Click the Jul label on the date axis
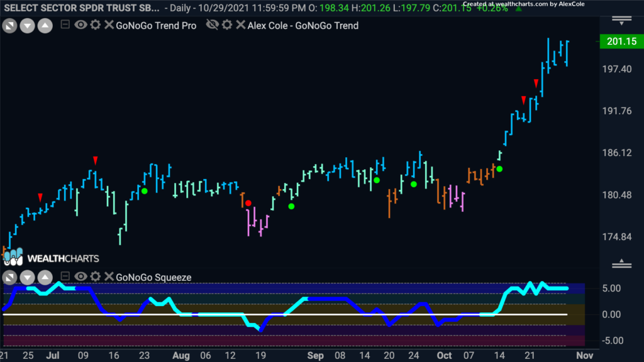Viewport: 644px width, 362px height. click(x=53, y=356)
